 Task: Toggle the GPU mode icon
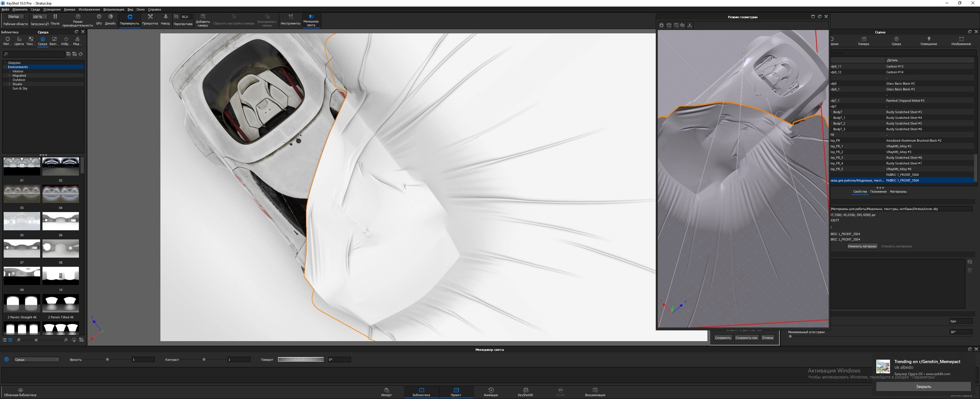(x=99, y=17)
